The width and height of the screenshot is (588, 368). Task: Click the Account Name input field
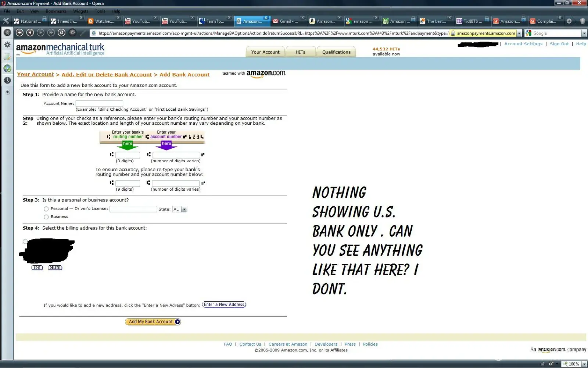click(99, 103)
